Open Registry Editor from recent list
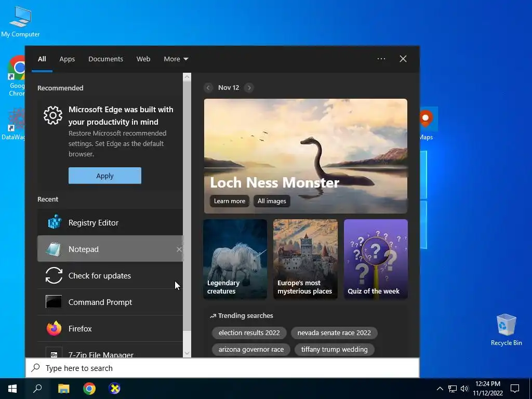Image resolution: width=532 pixels, height=399 pixels. 110,222
